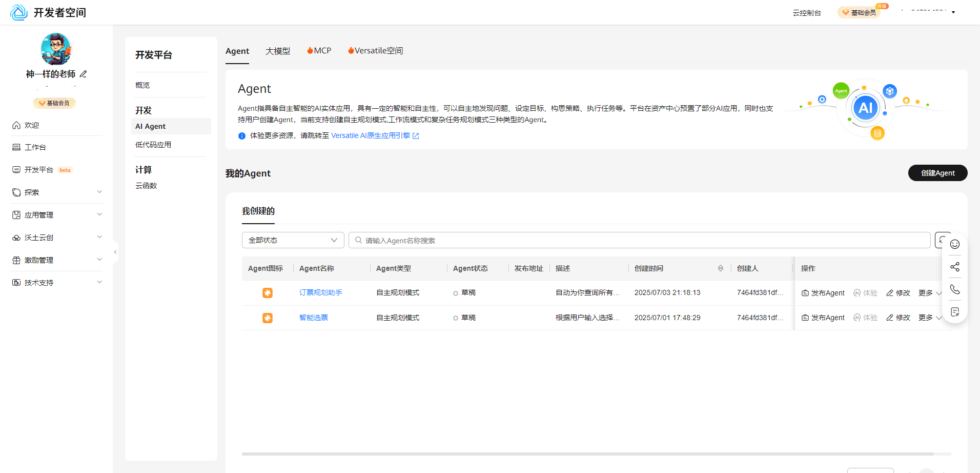Click the phone contact icon on the right
The width and height of the screenshot is (980, 473).
(954, 289)
